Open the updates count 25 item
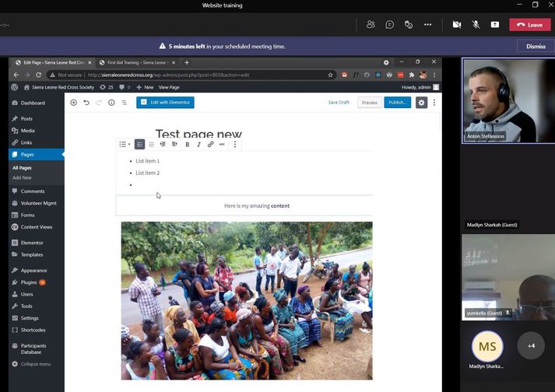The image size is (555, 392). [107, 87]
